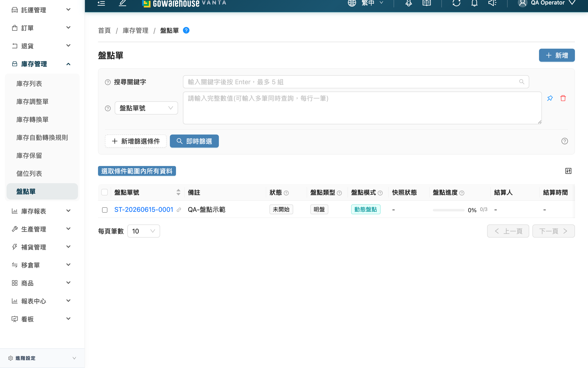The image size is (588, 368).
Task: Check the ST-20260615-0001 row checkbox
Action: click(105, 210)
